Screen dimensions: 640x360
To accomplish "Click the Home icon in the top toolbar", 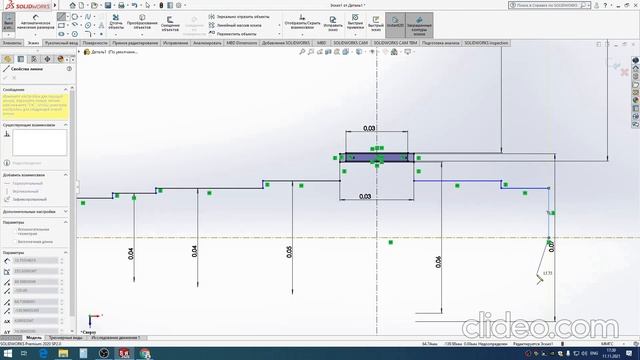I will pyautogui.click(x=72, y=5).
